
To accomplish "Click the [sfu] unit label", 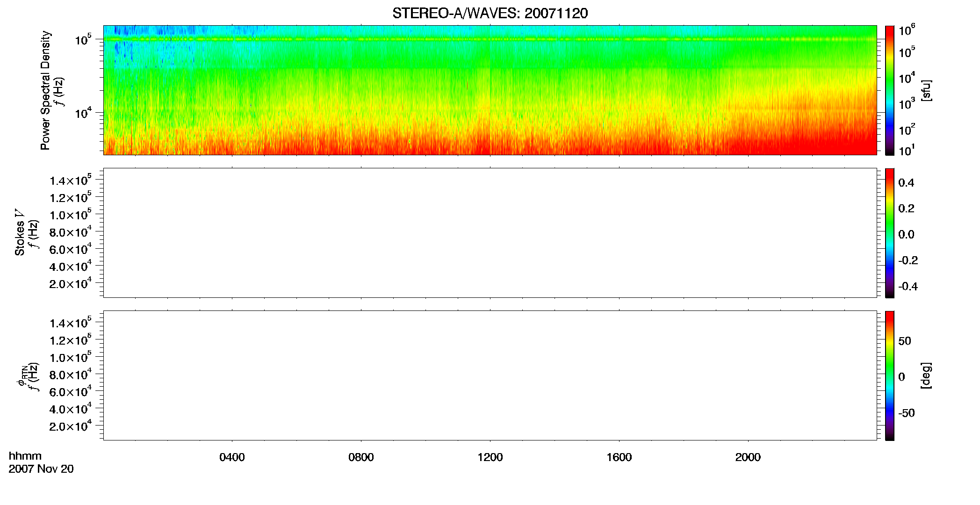I will click(x=927, y=90).
